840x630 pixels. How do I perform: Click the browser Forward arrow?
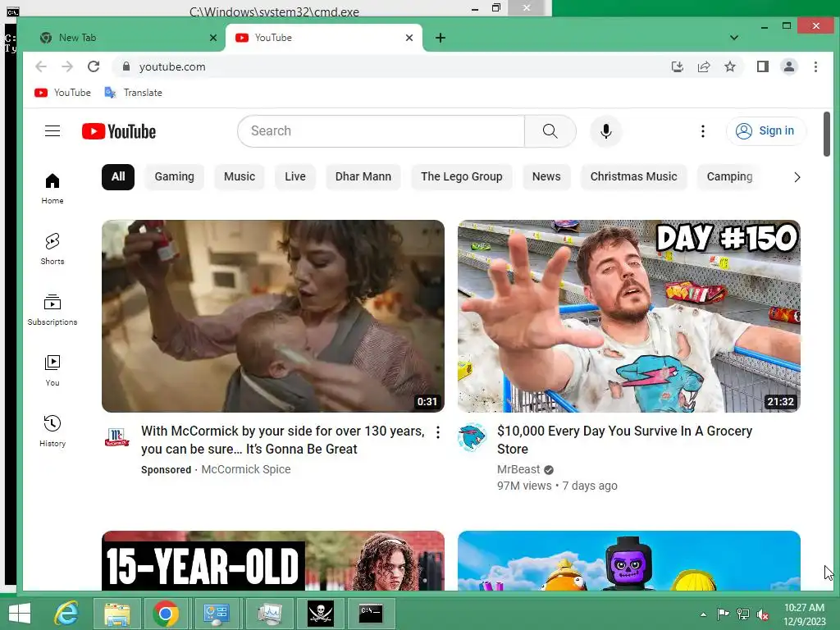point(67,66)
